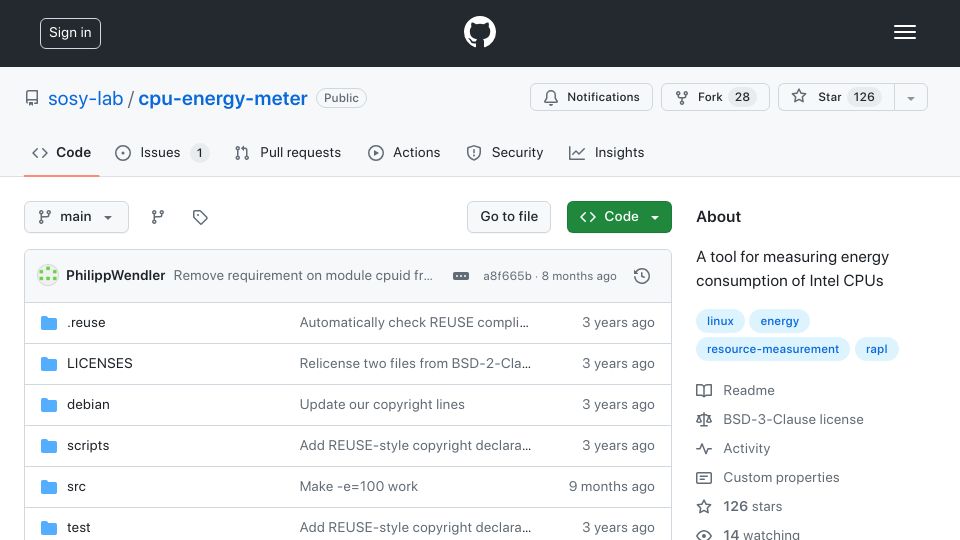This screenshot has height=540, width=960.
Task: Open 'Relicense two files from BSD-2-Cla...' commit
Action: pos(415,364)
